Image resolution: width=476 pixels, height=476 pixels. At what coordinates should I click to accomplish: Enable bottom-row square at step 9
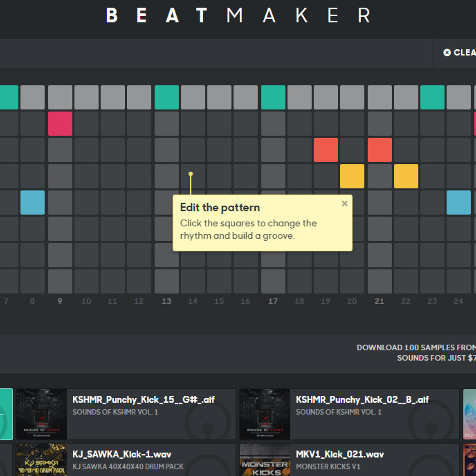(x=60, y=281)
